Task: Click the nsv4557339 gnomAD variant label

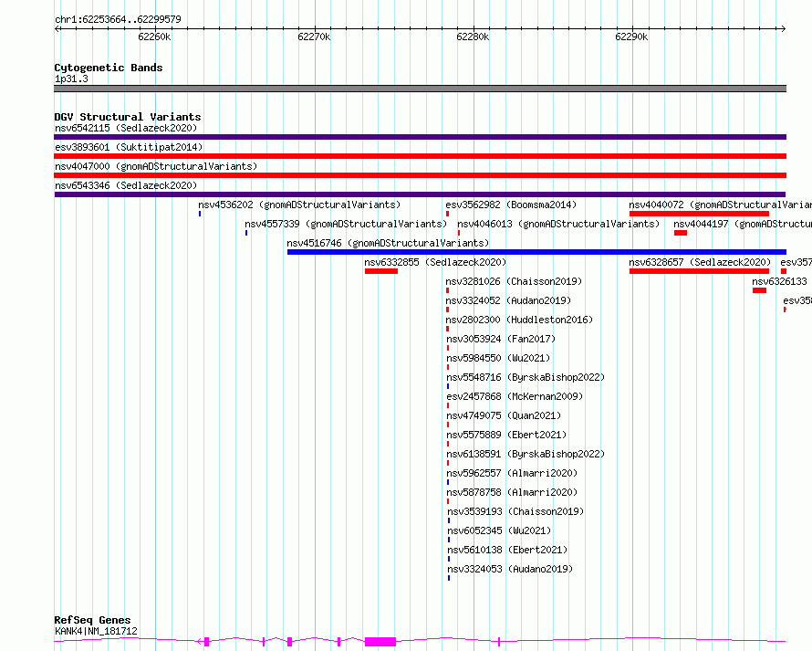Action: pos(346,224)
